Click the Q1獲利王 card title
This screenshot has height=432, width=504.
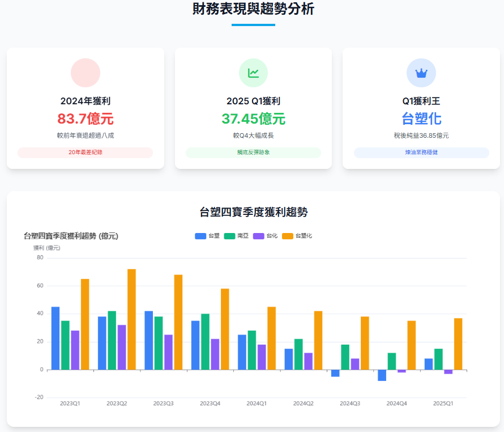coord(421,101)
